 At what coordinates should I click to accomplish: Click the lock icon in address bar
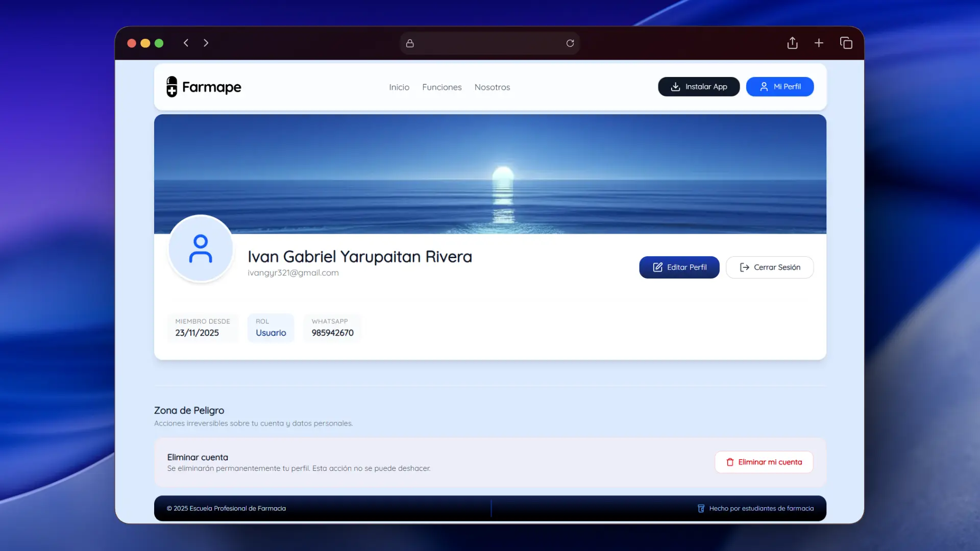pos(410,43)
